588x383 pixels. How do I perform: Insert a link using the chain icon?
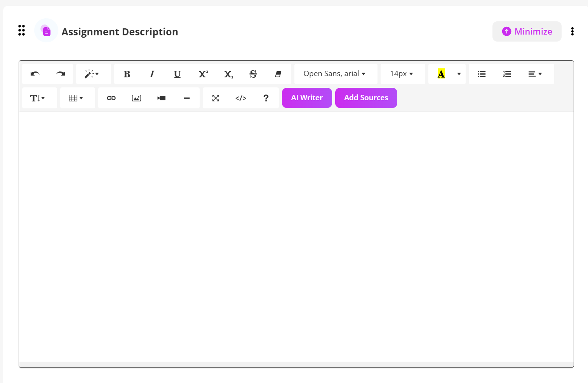[111, 98]
